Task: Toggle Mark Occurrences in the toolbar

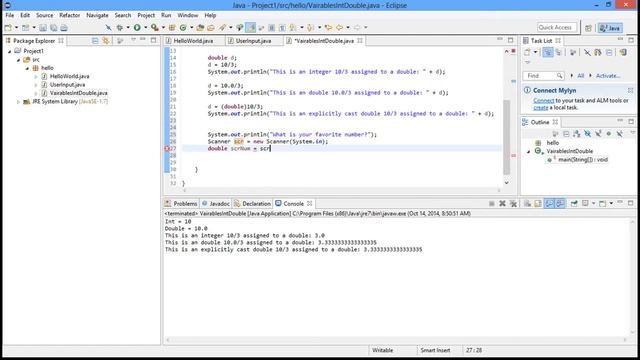Action: [251, 27]
